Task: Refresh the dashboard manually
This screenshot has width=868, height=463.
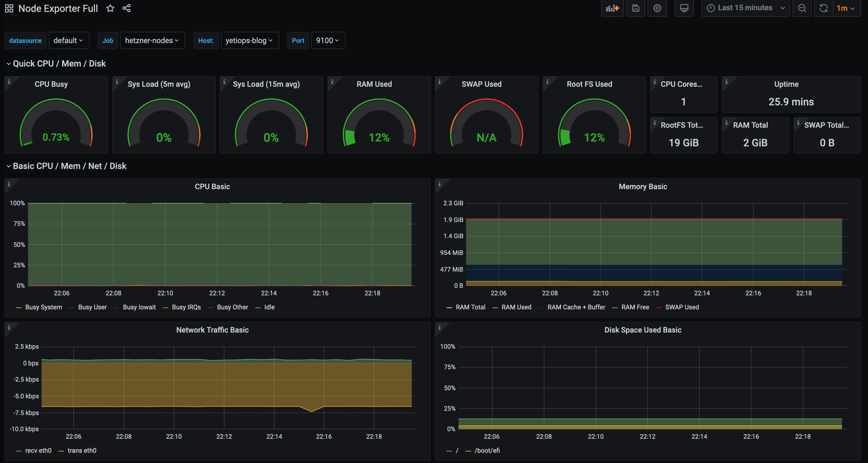Action: (x=823, y=8)
